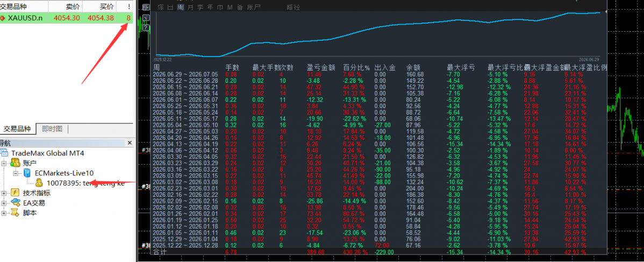Click the 脚本 scripts icon
The height and width of the screenshot is (262, 644).
(16, 213)
